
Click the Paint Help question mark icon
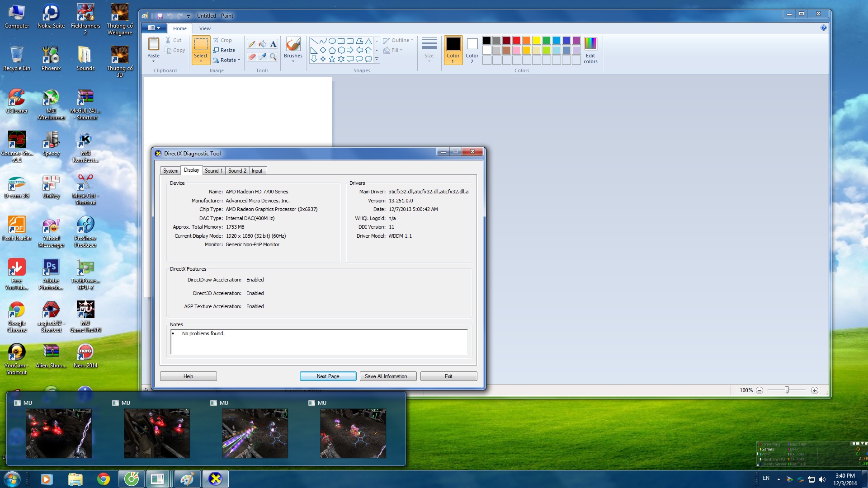pyautogui.click(x=823, y=28)
